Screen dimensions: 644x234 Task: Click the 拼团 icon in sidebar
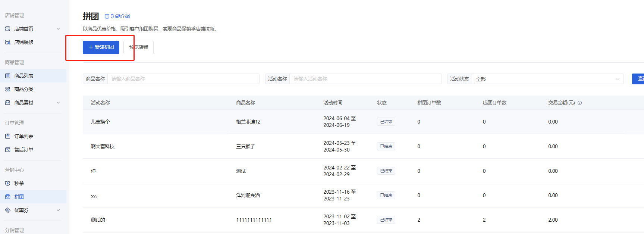[x=7, y=197]
